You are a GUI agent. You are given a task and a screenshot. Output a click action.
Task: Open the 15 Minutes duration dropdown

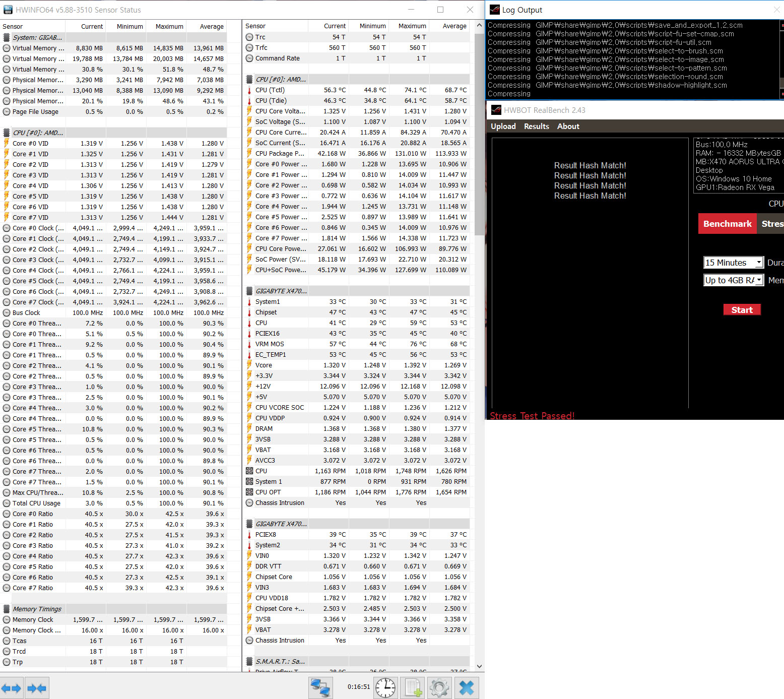[734, 263]
